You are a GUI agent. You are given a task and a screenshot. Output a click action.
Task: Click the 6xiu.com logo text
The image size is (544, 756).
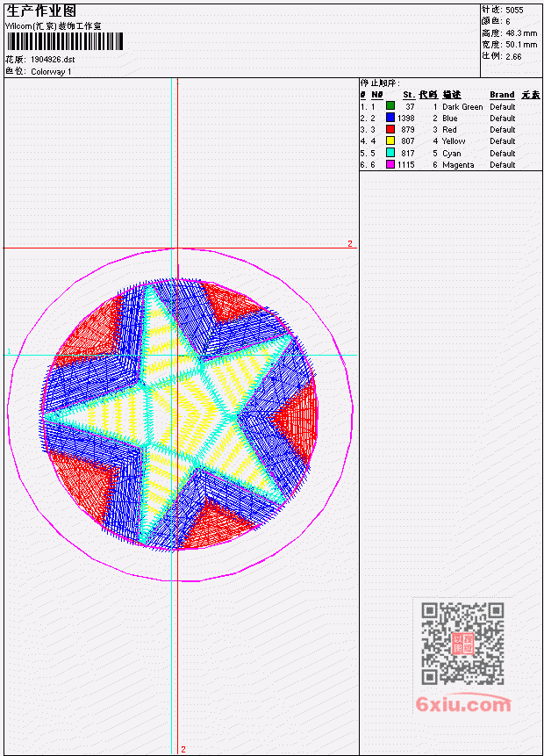[x=463, y=704]
